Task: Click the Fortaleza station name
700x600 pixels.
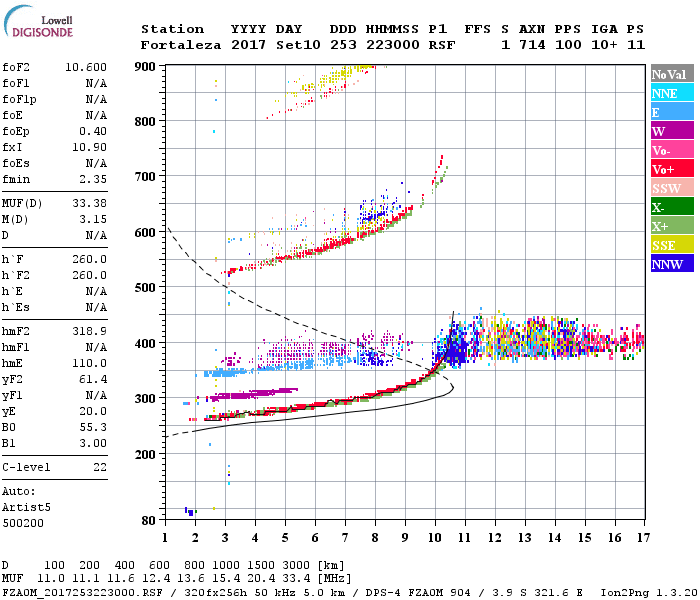Action: click(181, 45)
